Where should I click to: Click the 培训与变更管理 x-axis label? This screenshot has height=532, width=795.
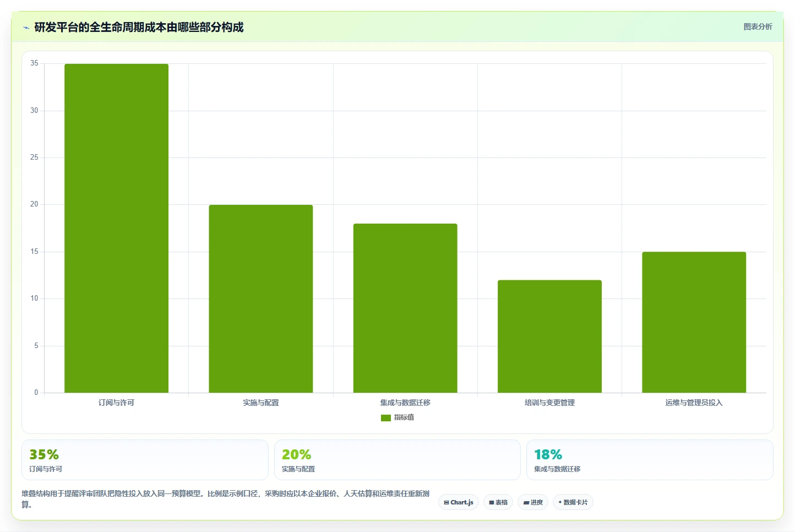(549, 403)
